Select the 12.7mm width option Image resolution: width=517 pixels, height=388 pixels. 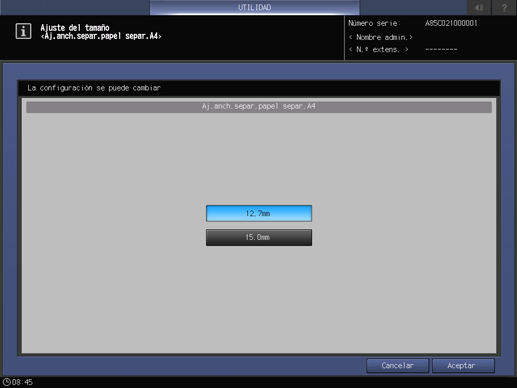point(259,213)
